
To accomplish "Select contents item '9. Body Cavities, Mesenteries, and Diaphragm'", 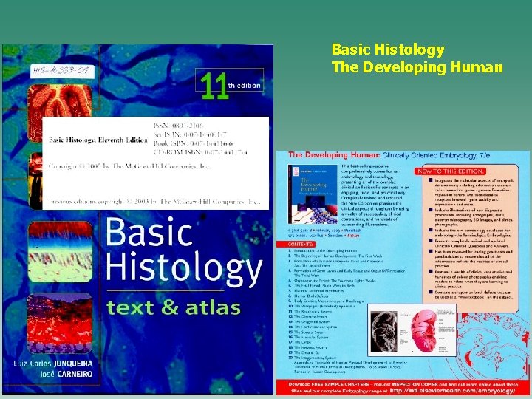I will pyautogui.click(x=326, y=301).
